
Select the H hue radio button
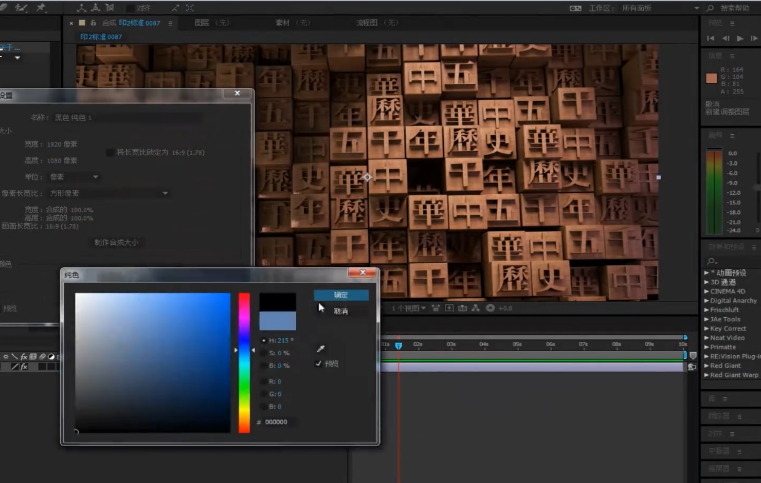(x=263, y=340)
